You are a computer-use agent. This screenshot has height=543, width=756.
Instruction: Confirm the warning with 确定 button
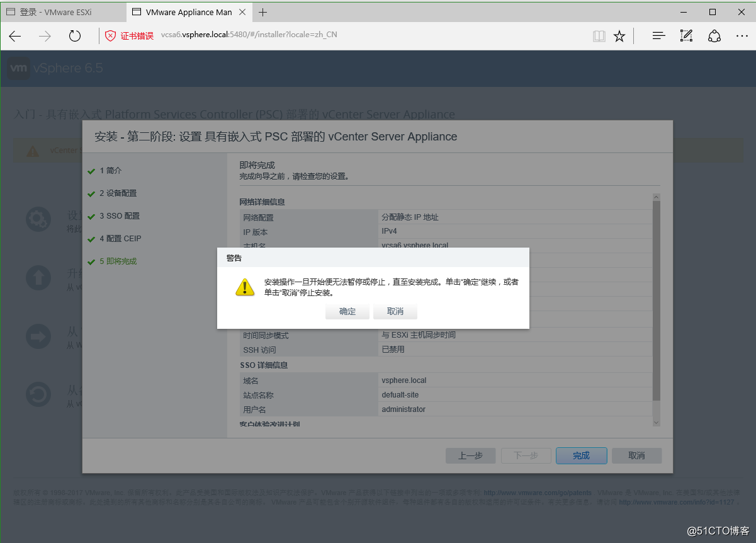347,312
